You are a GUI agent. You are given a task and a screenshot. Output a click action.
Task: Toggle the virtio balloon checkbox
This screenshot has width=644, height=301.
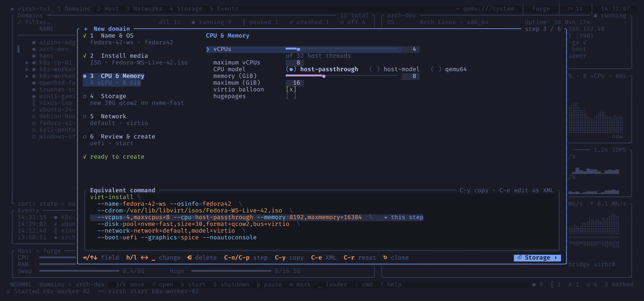(x=291, y=89)
